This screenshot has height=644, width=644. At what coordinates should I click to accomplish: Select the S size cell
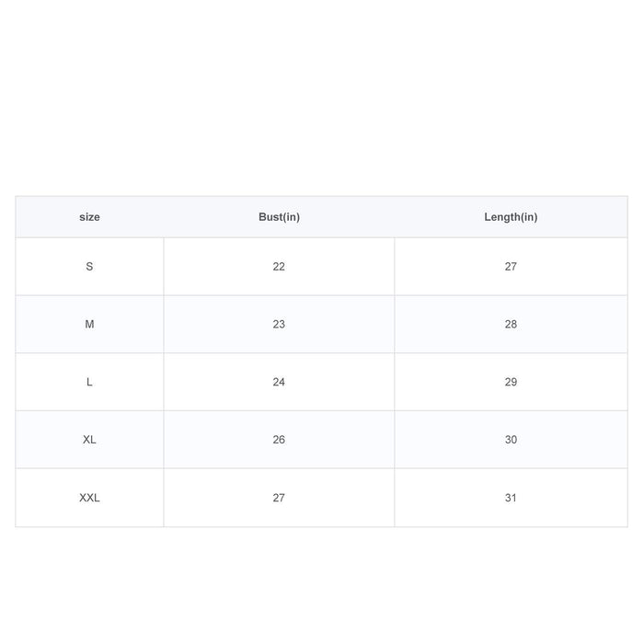[89, 267]
